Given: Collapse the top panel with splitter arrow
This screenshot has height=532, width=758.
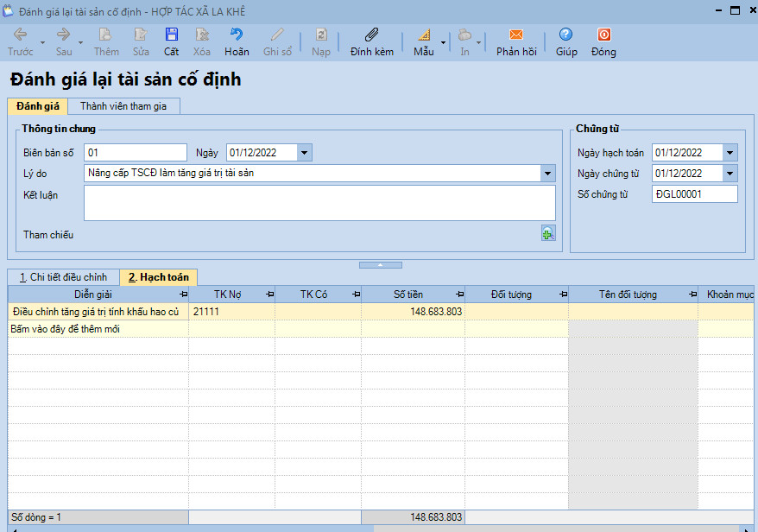Looking at the screenshot, I should [x=379, y=264].
